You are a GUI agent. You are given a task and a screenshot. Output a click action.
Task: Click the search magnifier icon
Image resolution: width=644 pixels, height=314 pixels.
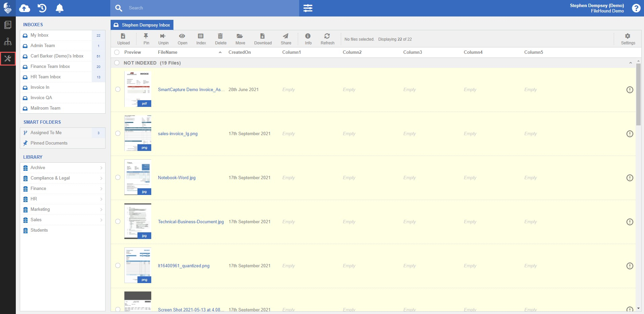pos(119,8)
